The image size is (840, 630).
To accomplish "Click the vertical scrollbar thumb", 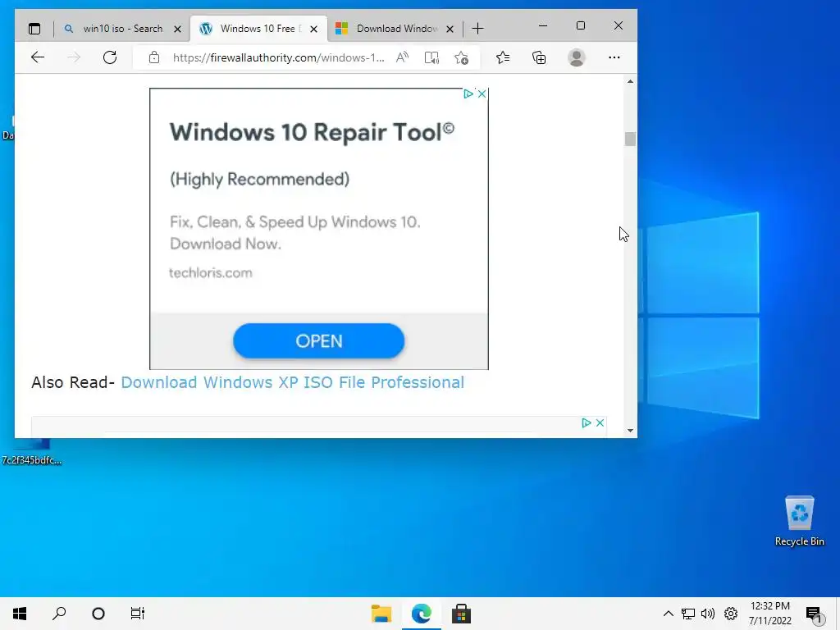I will 630,139.
